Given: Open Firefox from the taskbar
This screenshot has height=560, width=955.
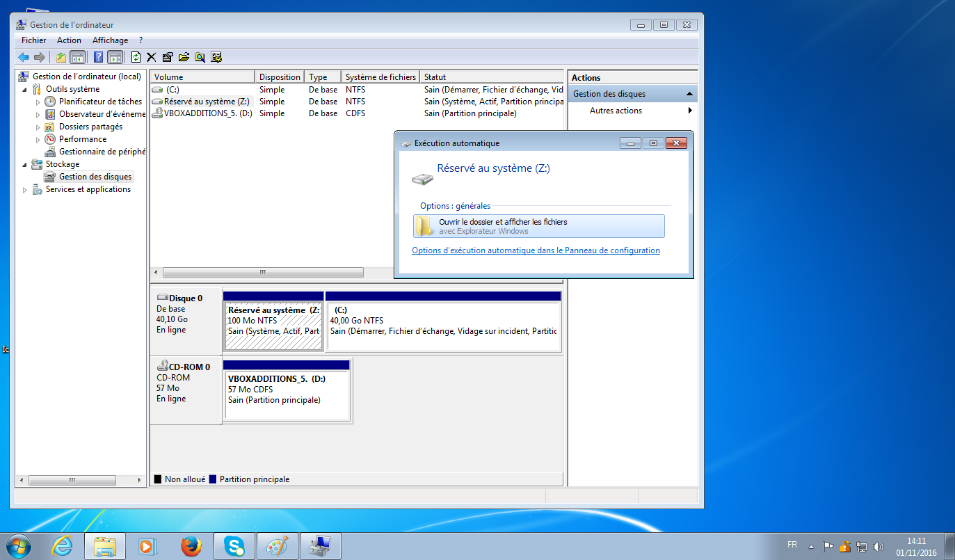Looking at the screenshot, I should point(191,546).
